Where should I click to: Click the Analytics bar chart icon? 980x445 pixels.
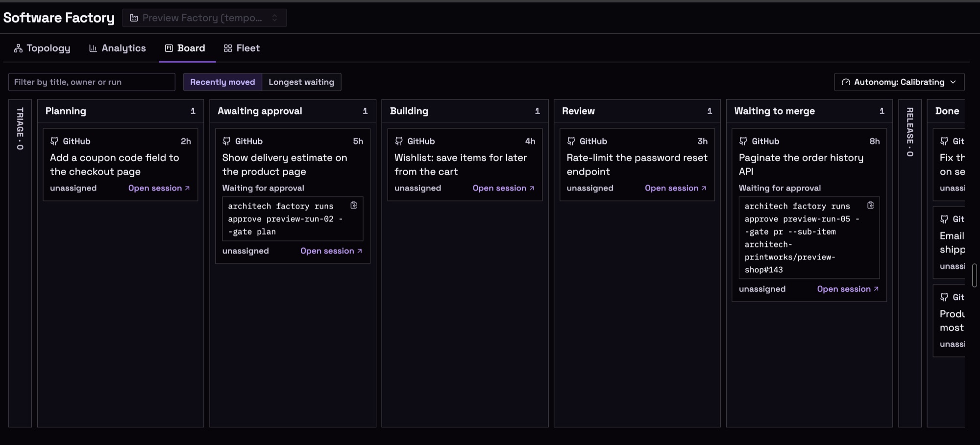pos(93,48)
